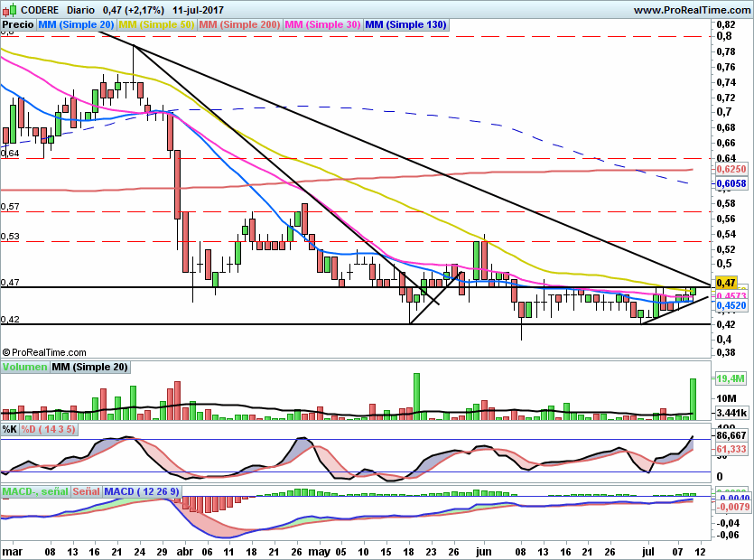This screenshot has height=560, width=754.
Task: Click the www.ProRealTime.com link
Action: pyautogui.click(x=692, y=10)
